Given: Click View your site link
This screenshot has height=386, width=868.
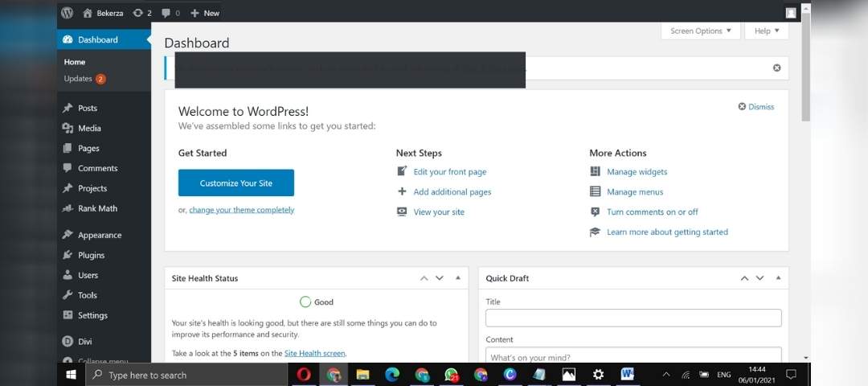Looking at the screenshot, I should (x=439, y=211).
